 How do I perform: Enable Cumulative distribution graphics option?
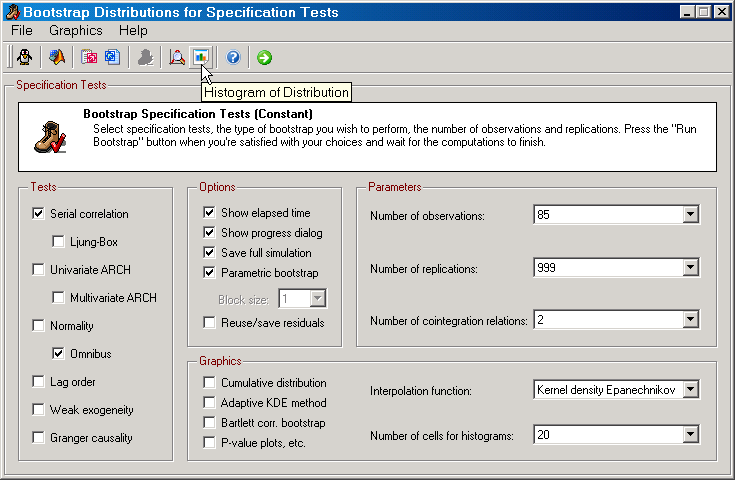[209, 382]
